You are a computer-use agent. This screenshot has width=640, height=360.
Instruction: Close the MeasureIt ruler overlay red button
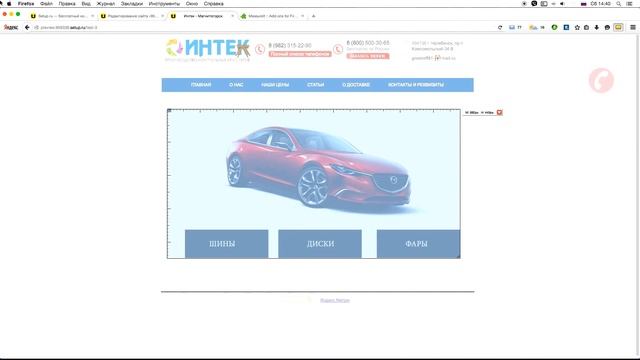tap(499, 112)
